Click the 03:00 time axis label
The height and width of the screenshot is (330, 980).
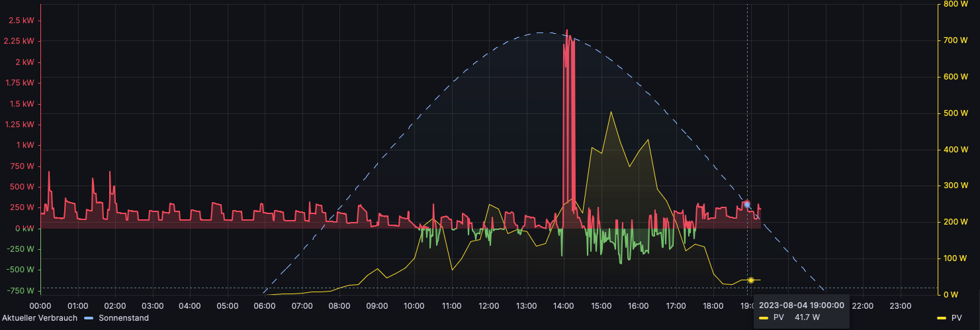153,306
